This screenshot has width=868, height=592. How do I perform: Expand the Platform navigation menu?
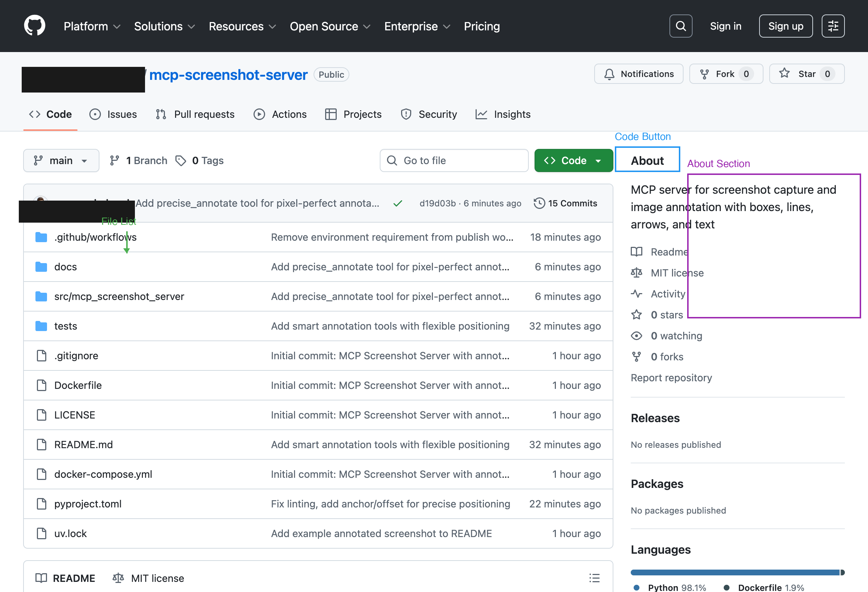click(92, 26)
